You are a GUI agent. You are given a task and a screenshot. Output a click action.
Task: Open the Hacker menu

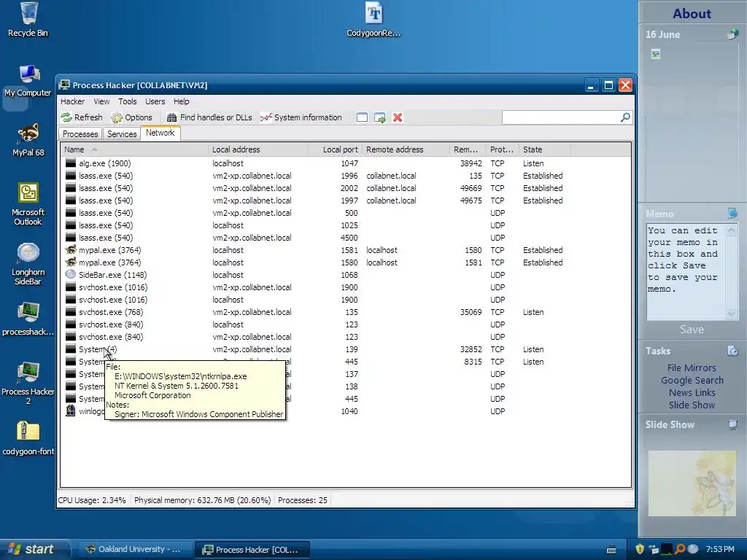[72, 101]
